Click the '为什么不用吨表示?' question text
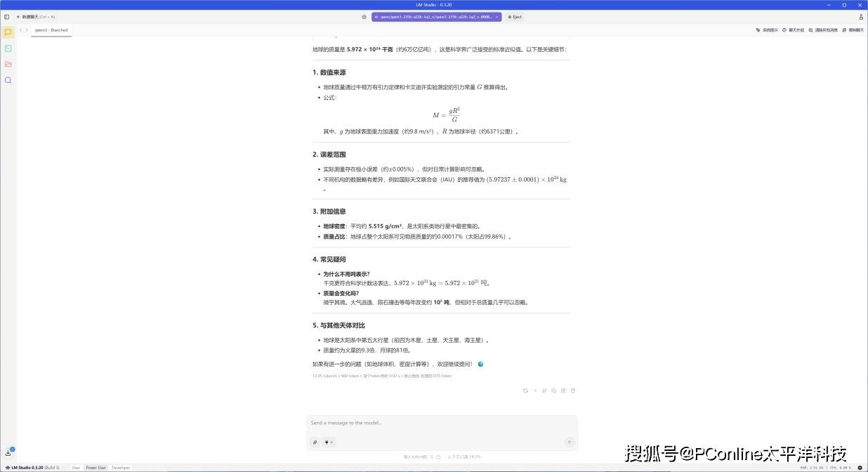The image size is (868, 472). pyautogui.click(x=346, y=274)
